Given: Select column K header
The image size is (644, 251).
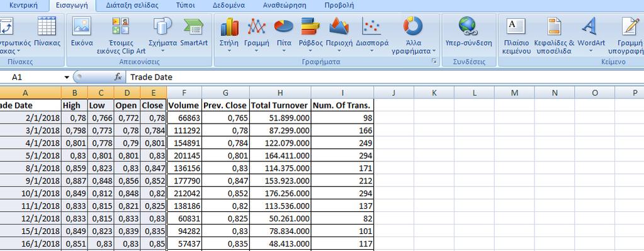Looking at the screenshot, I should (434, 93).
